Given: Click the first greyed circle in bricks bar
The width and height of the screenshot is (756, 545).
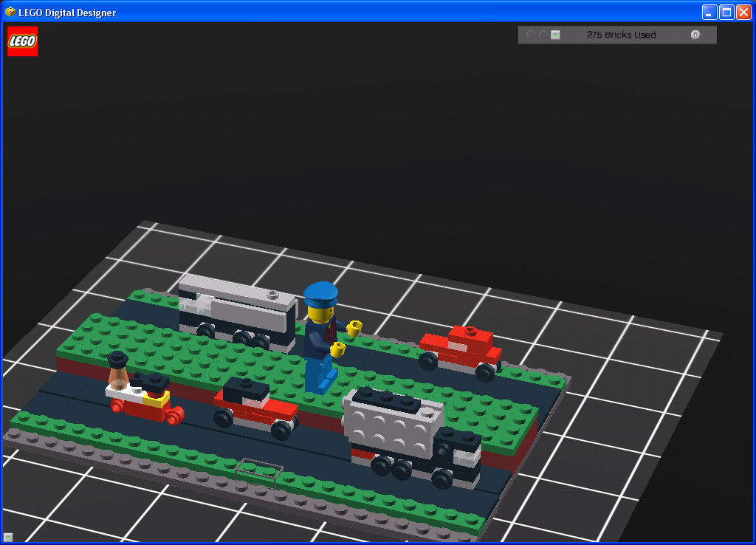Looking at the screenshot, I should pos(530,35).
